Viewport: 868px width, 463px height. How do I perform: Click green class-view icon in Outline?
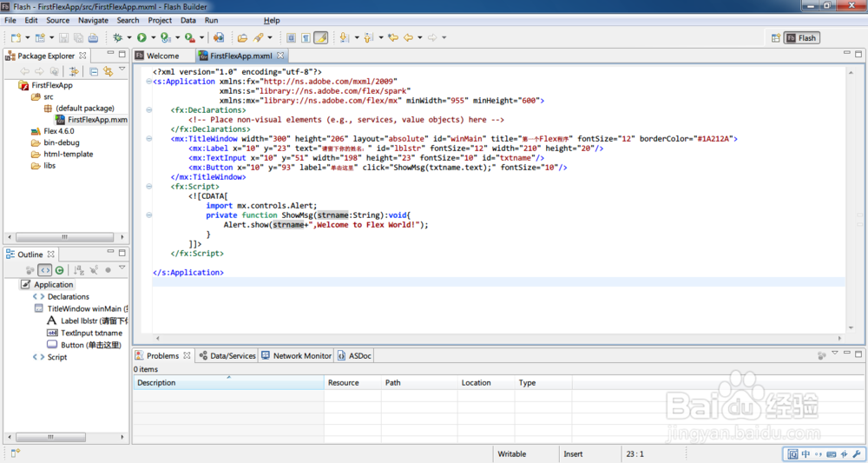pos(59,270)
